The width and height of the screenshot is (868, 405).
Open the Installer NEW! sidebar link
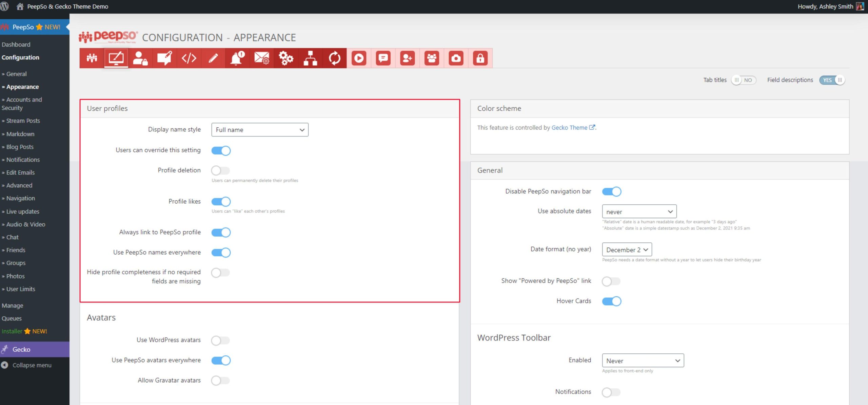(24, 331)
